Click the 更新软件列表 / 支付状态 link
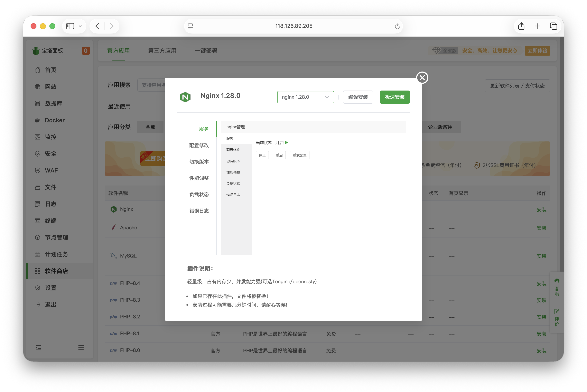Viewport: 587px width, 392px height. pos(517,85)
